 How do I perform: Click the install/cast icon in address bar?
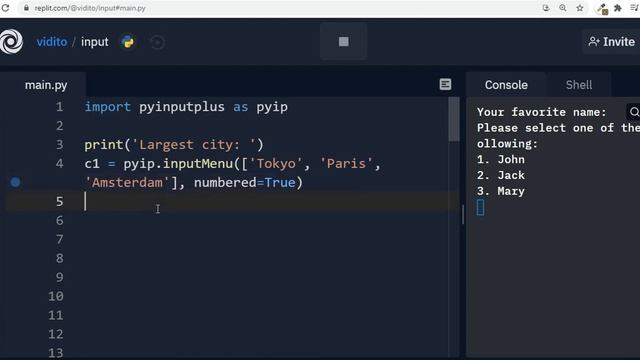click(x=546, y=8)
